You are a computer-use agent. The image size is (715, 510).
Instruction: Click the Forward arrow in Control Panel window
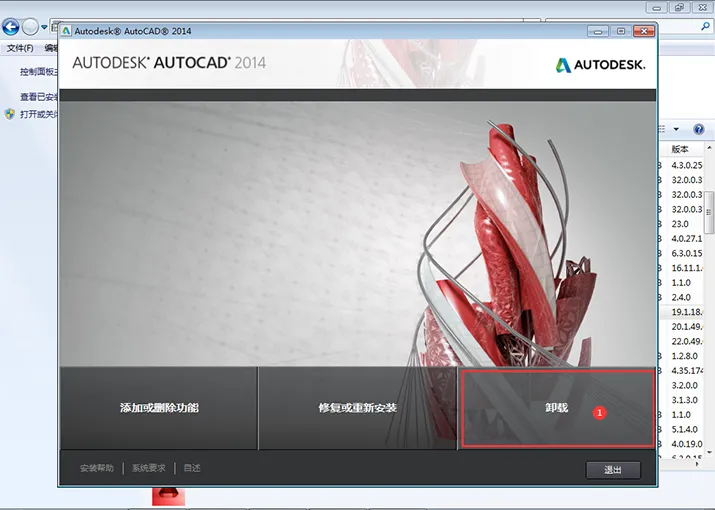pos(30,27)
